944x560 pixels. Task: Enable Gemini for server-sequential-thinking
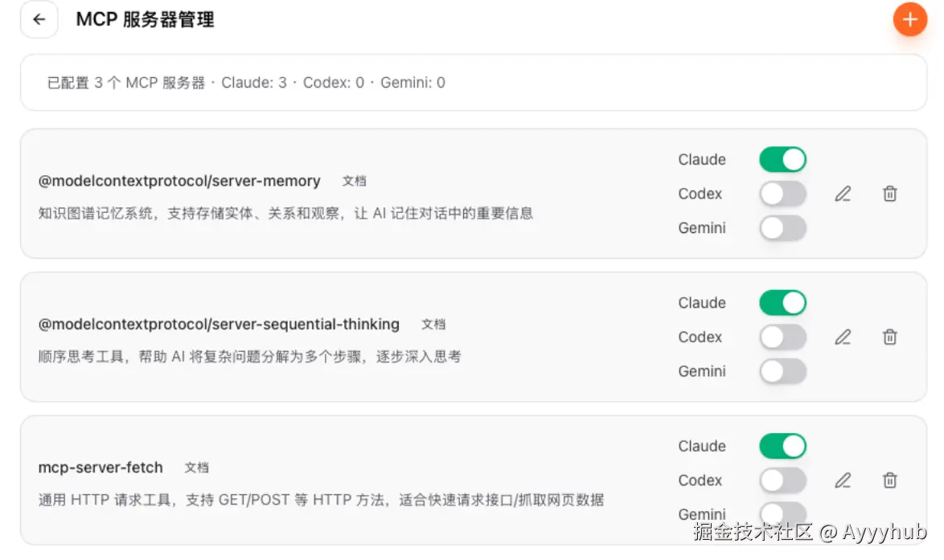click(x=782, y=371)
